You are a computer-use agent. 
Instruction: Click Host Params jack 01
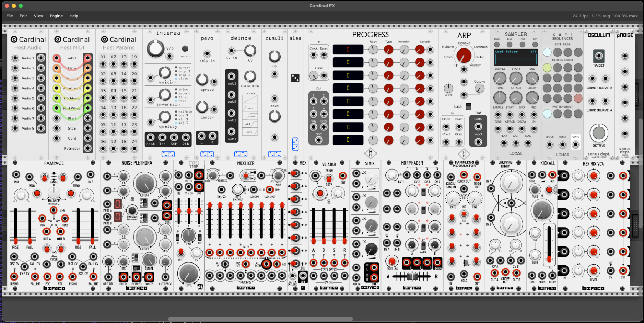click(103, 64)
